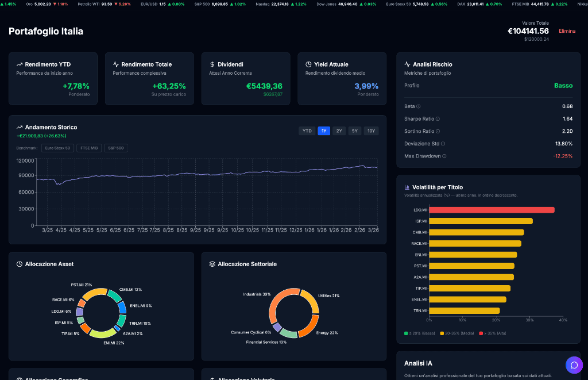
Task: Click the LDO.MI volatility bar
Action: point(491,210)
